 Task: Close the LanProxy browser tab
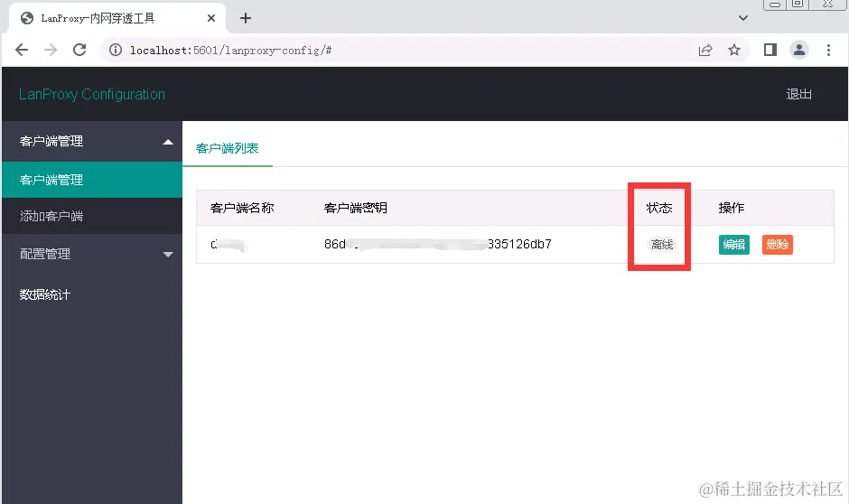pyautogui.click(x=211, y=18)
